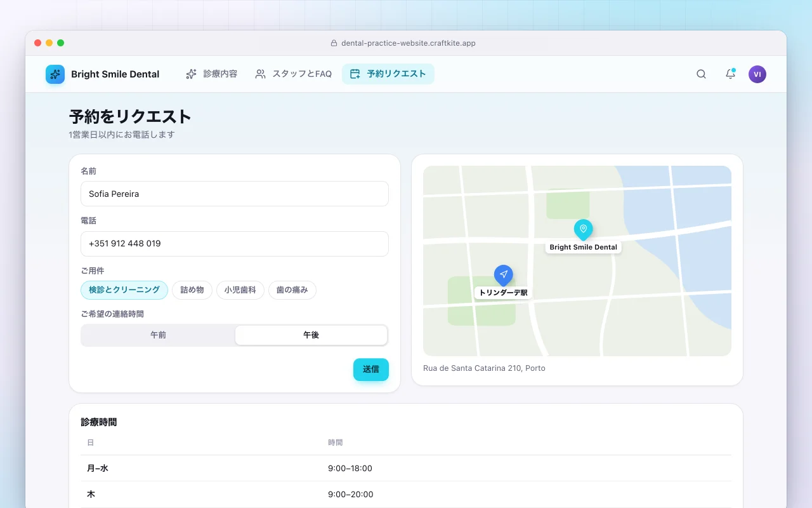Image resolution: width=812 pixels, height=508 pixels.
Task: Open notifications bell icon
Action: [730, 74]
